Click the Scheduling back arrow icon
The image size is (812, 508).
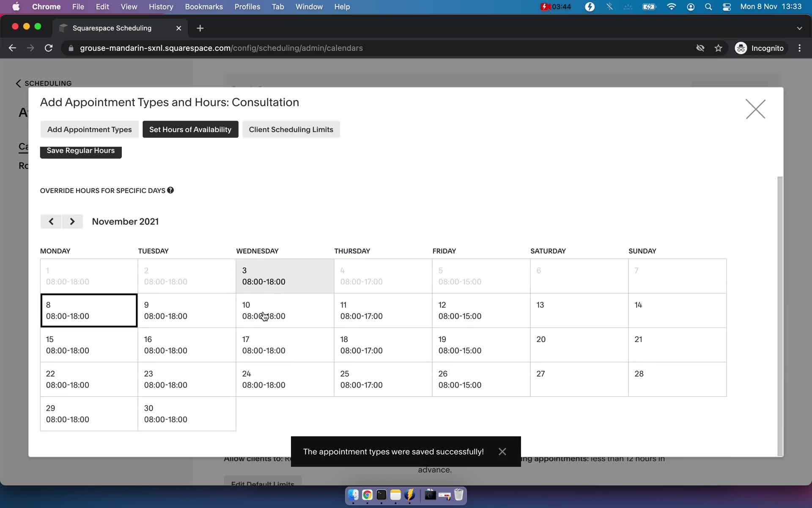19,83
